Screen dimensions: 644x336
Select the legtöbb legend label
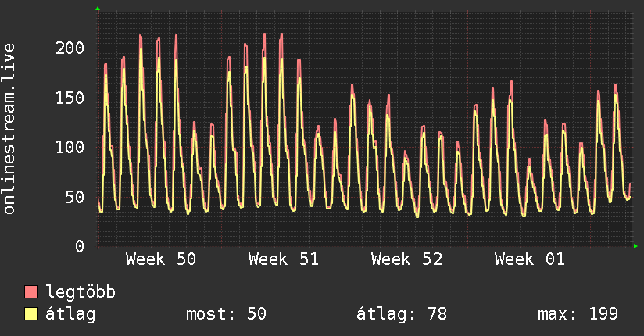(x=80, y=292)
